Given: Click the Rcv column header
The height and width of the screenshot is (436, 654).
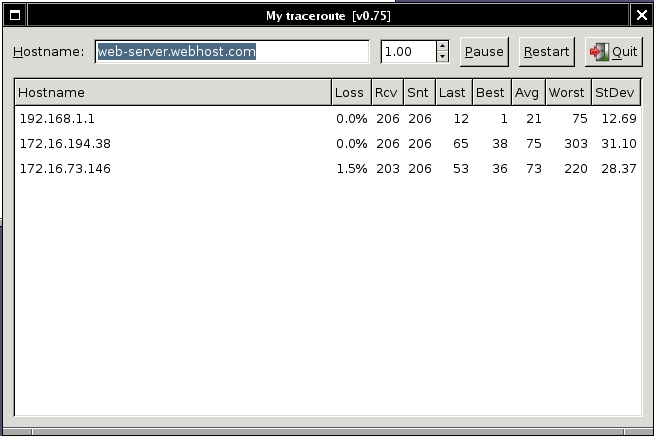Looking at the screenshot, I should [x=387, y=92].
